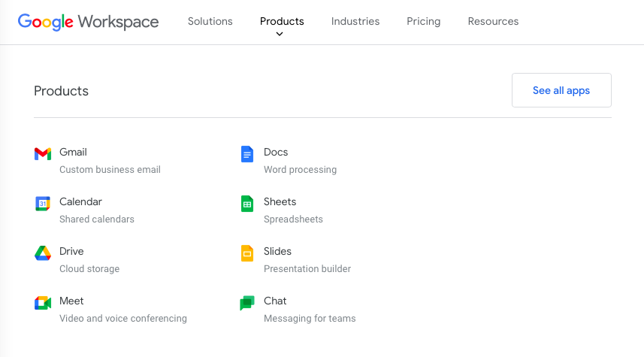The image size is (644, 357).
Task: Open the Google Workspace logo home link
Action: (x=88, y=21)
